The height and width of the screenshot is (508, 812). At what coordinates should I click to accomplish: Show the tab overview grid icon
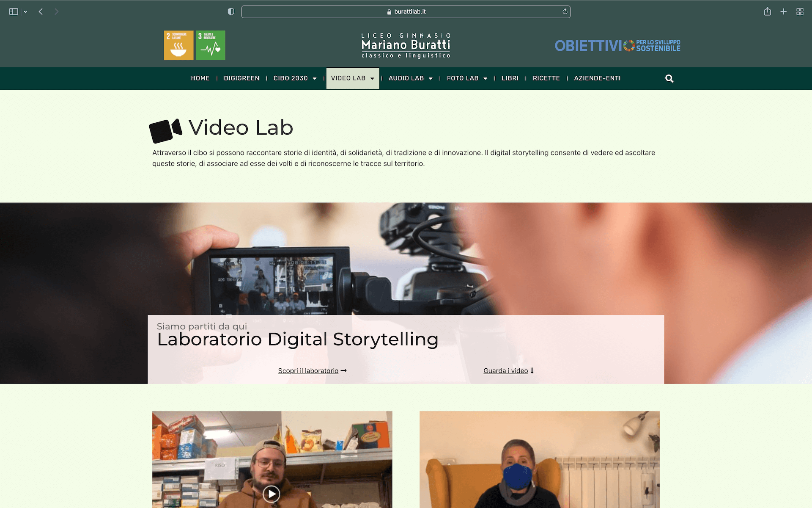coord(800,11)
